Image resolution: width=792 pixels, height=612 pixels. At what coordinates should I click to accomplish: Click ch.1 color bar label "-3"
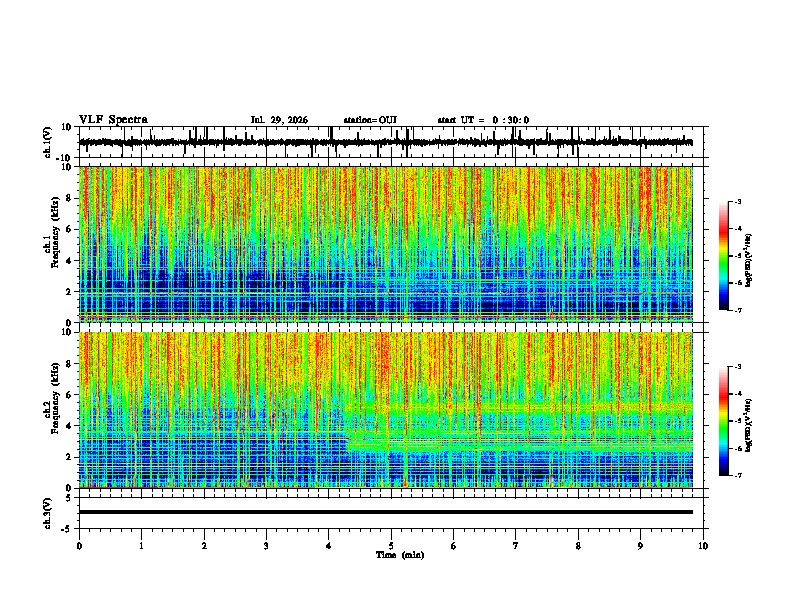coord(737,201)
